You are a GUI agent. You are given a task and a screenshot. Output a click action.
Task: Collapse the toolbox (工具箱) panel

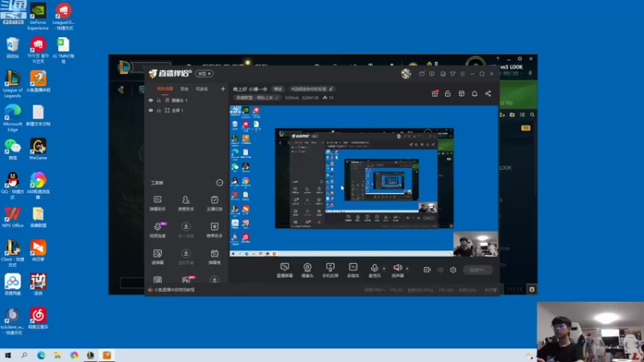(x=220, y=183)
